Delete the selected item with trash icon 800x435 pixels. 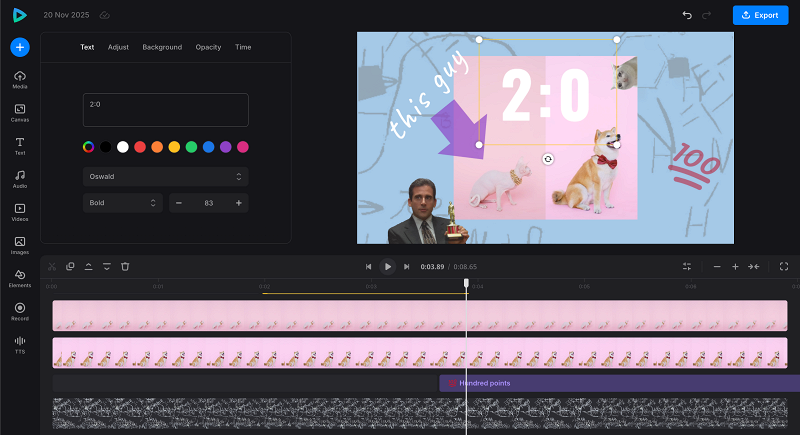(x=125, y=267)
